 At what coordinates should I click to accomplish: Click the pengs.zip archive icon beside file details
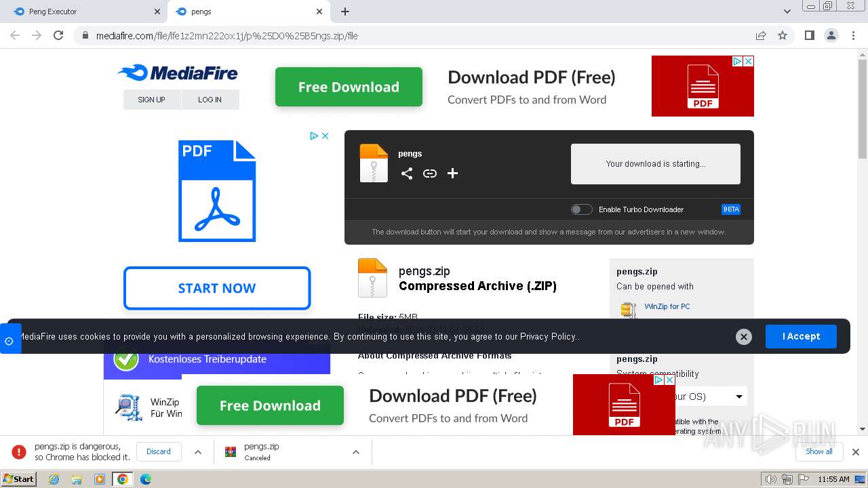[372, 278]
